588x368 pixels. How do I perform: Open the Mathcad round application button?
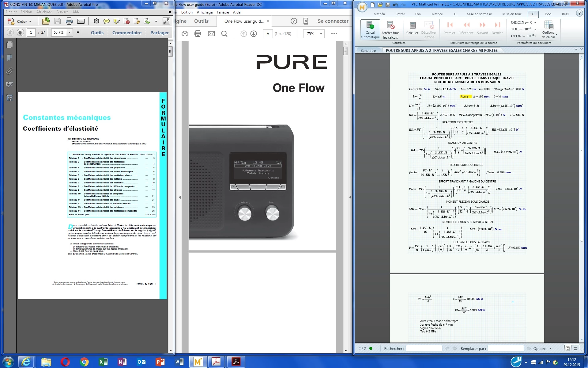[x=362, y=7]
